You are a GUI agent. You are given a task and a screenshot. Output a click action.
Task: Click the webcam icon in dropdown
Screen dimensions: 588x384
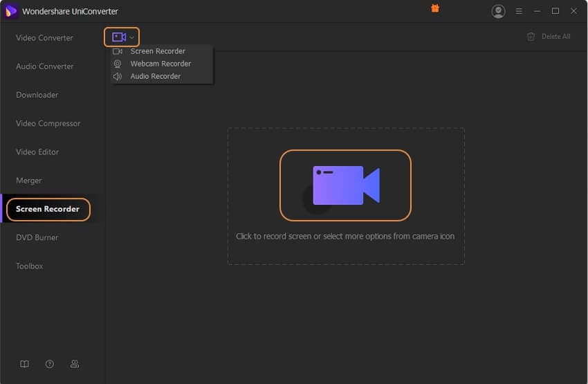(x=118, y=64)
